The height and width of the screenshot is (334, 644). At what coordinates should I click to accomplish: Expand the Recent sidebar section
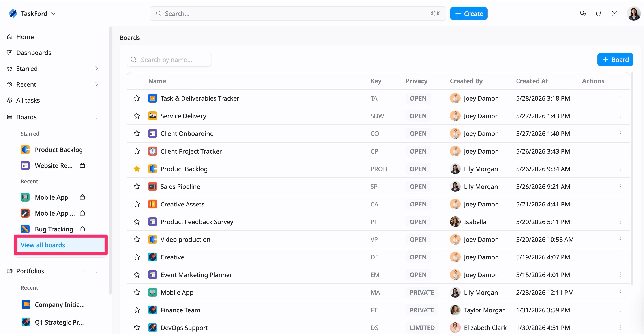tap(97, 84)
